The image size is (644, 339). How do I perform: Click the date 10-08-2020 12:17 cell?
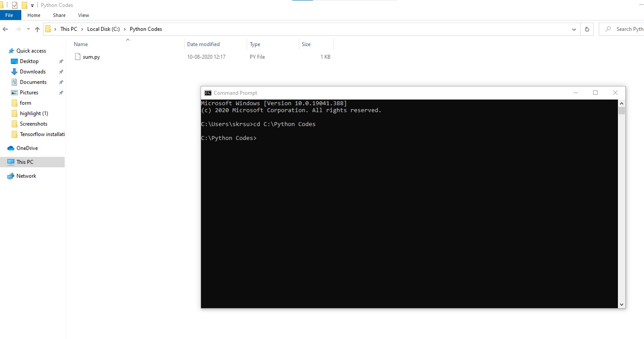click(206, 57)
